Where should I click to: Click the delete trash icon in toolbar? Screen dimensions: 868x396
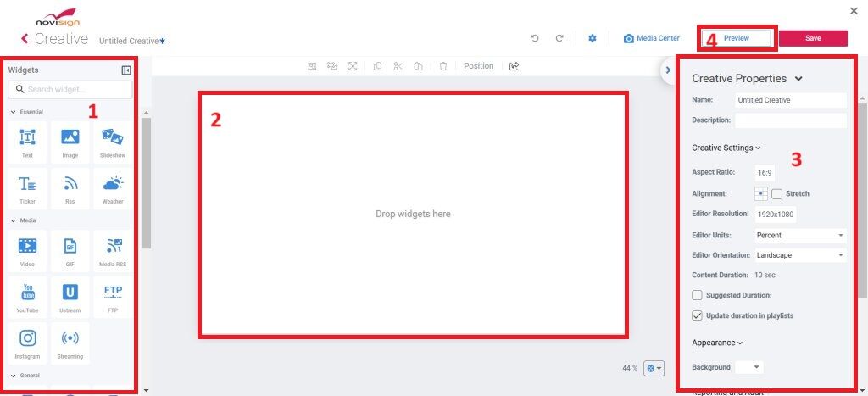point(443,66)
